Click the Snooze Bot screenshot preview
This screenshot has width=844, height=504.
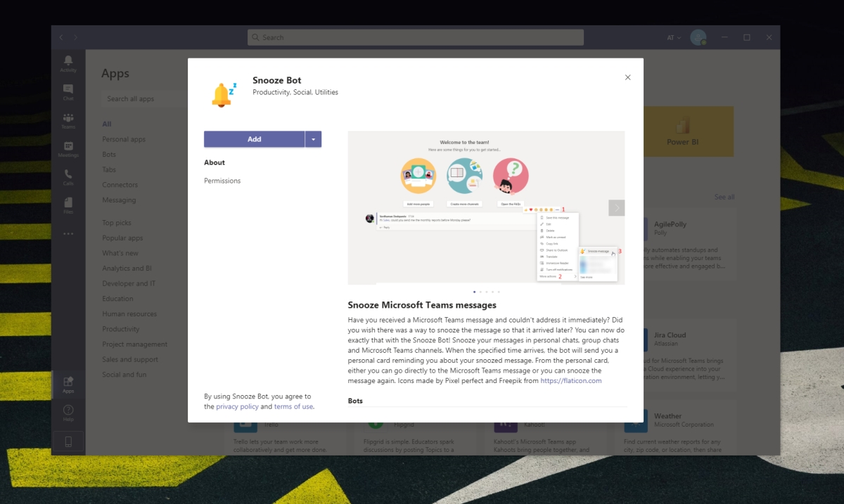[x=486, y=207]
